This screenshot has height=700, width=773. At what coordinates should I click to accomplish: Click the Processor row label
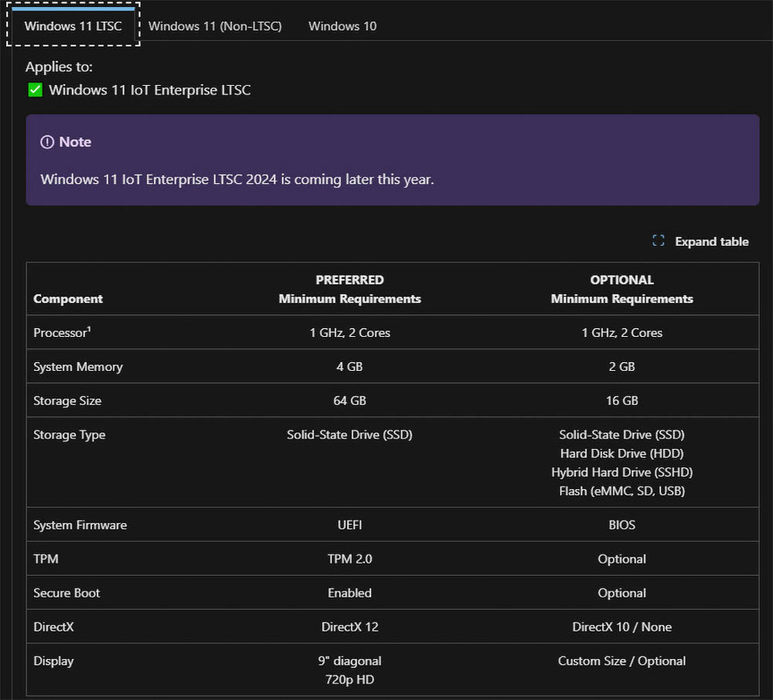coord(62,332)
